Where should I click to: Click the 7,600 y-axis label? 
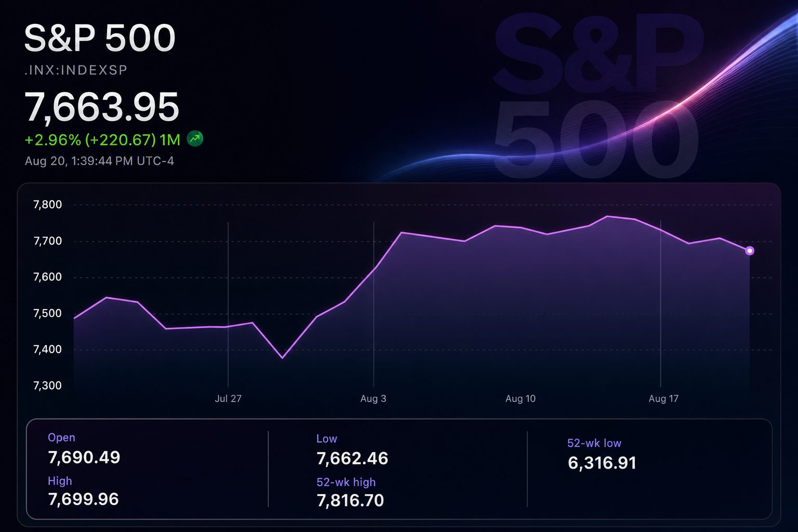click(x=47, y=277)
